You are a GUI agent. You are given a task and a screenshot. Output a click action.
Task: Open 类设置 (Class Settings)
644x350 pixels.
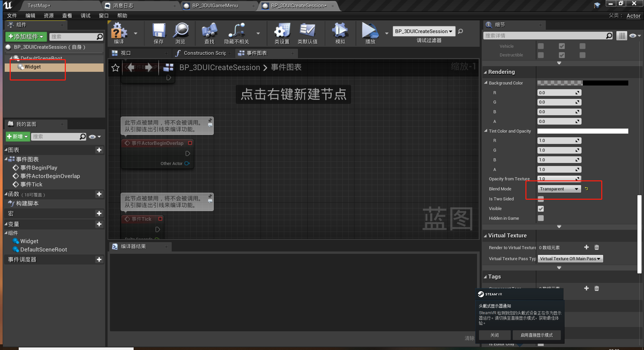click(x=282, y=32)
